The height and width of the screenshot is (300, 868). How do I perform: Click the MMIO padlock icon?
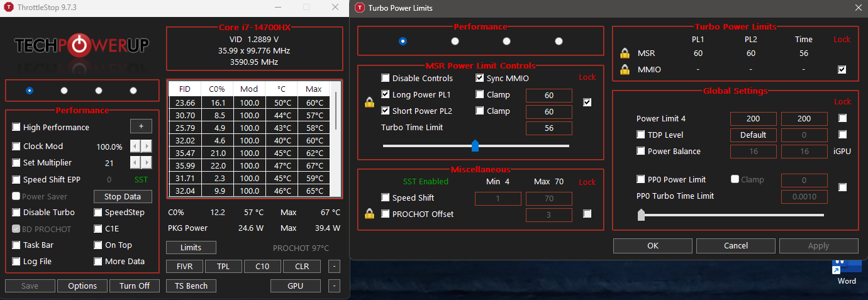click(625, 70)
